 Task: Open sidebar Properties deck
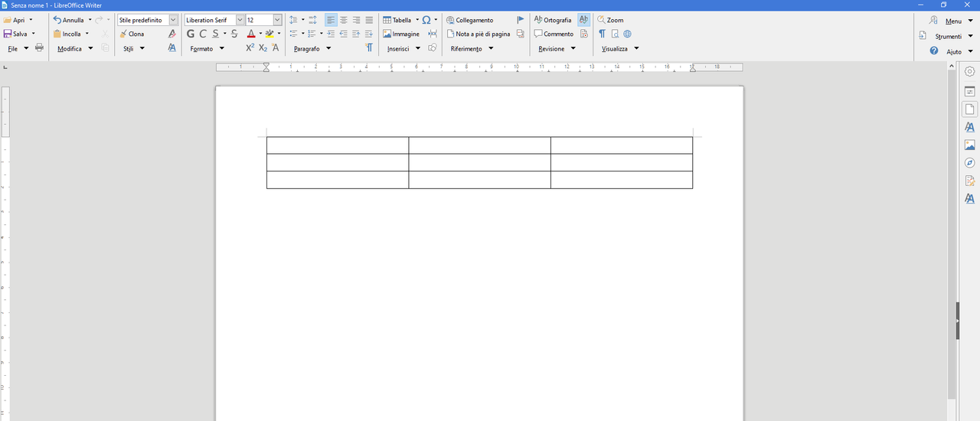(x=969, y=91)
